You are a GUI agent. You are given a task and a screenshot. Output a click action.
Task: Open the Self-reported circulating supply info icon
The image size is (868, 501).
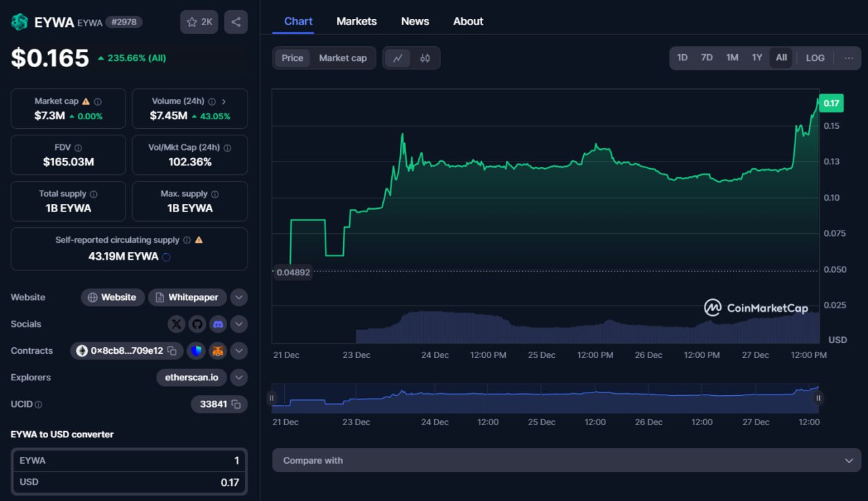click(186, 240)
